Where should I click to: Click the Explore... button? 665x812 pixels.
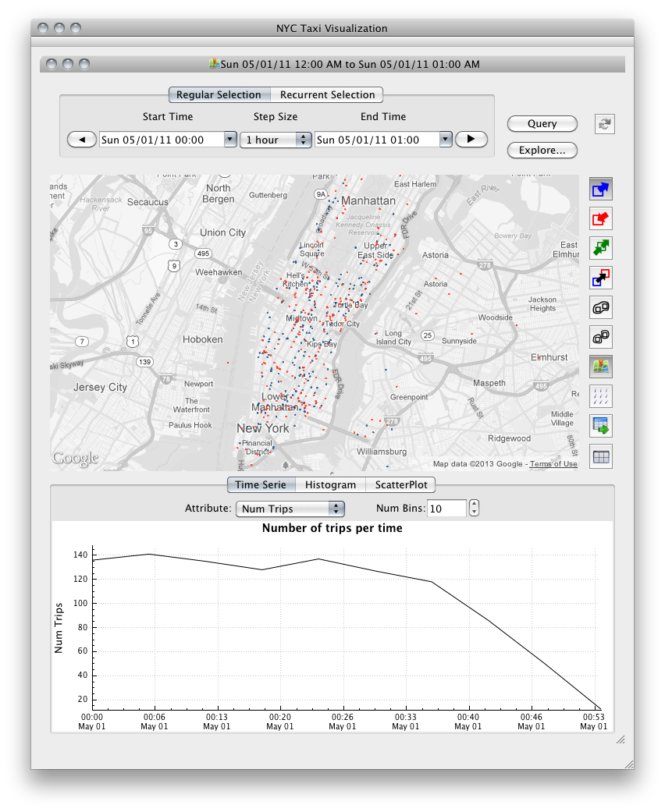tap(542, 150)
